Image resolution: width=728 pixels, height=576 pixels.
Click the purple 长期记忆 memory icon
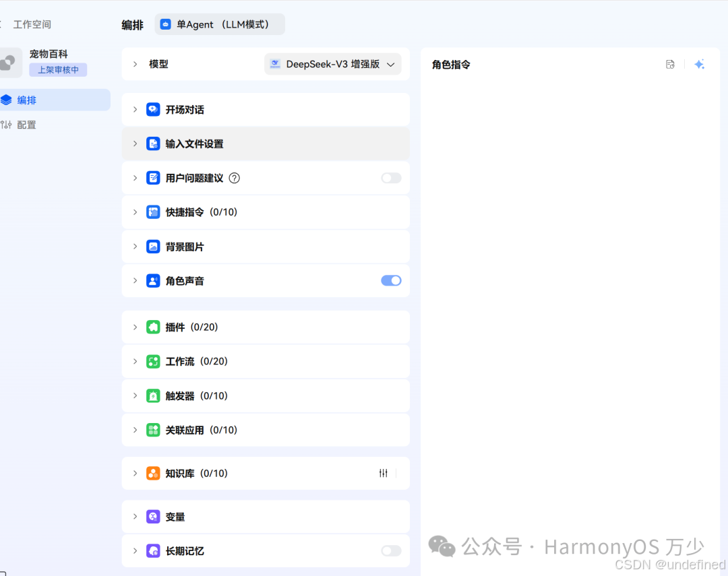click(153, 551)
